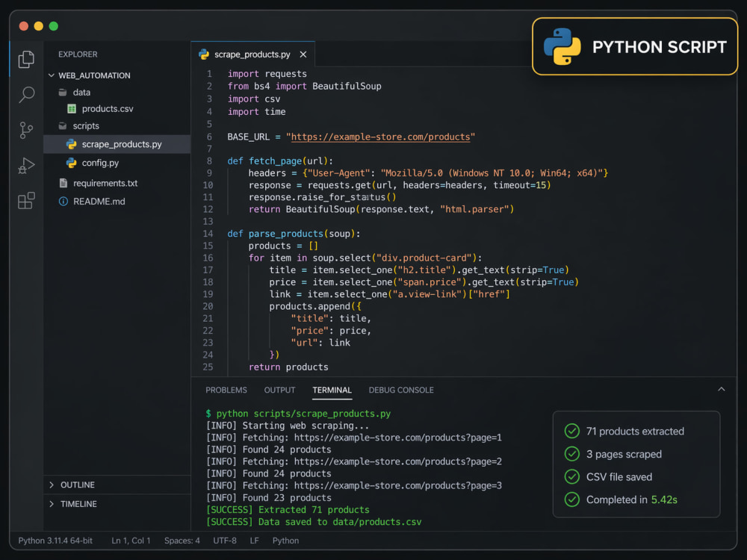Click the yellow minimize window button
This screenshot has height=560, width=747.
point(39,26)
